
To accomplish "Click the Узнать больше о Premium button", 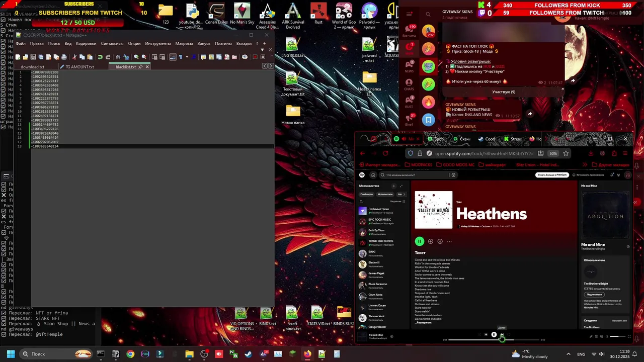I will pyautogui.click(x=552, y=175).
